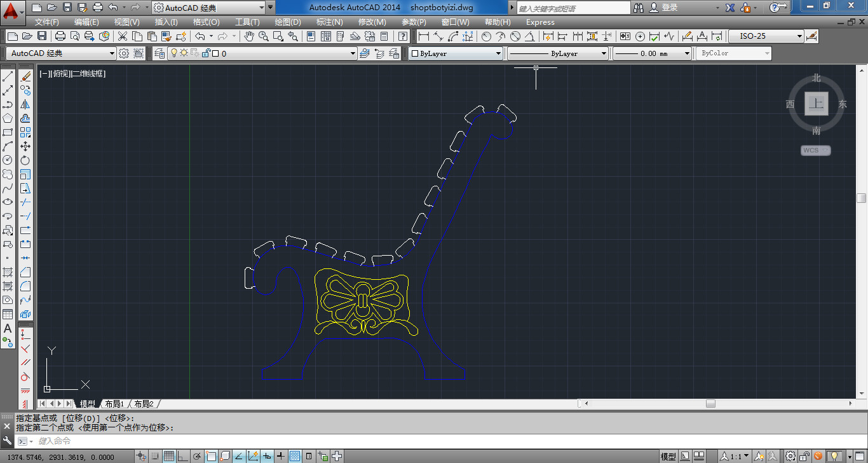Click the Pan hand tool

pos(249,36)
